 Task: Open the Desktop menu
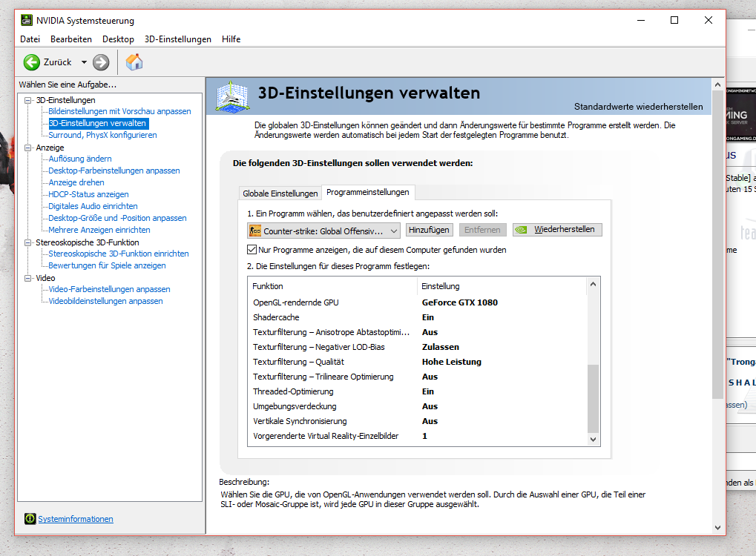pos(118,39)
